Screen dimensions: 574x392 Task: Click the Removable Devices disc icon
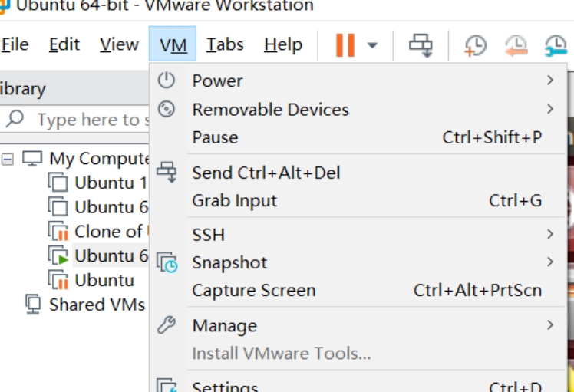[x=167, y=109]
